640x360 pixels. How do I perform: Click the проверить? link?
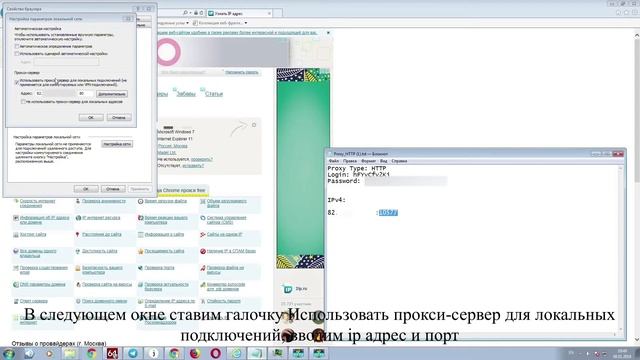(202, 159)
